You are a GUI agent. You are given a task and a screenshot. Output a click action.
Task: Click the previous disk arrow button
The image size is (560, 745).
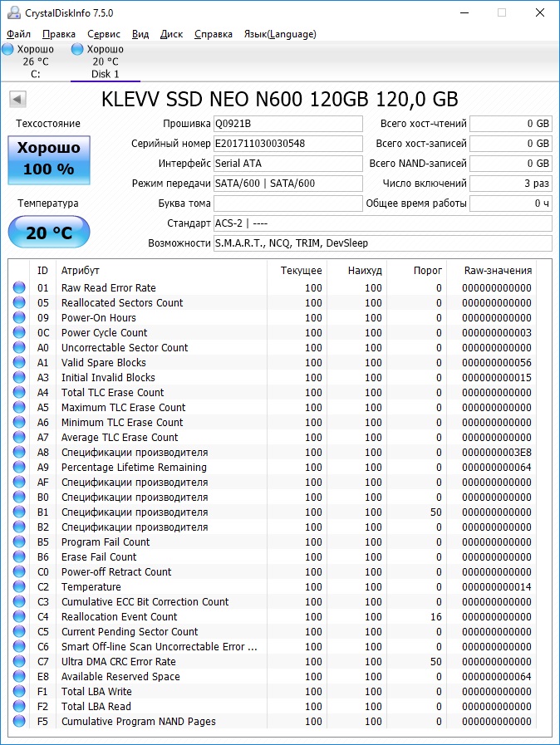pyautogui.click(x=17, y=100)
